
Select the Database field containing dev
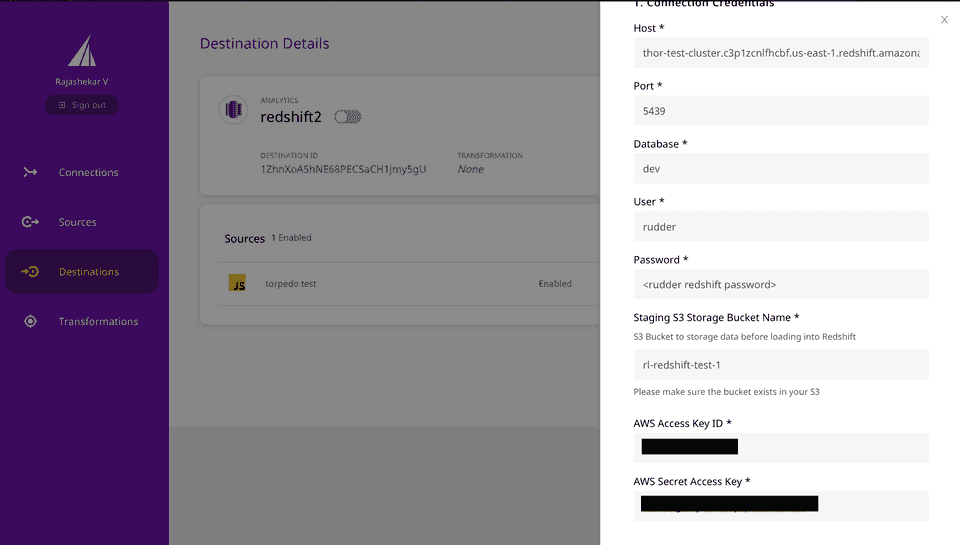[x=780, y=169]
